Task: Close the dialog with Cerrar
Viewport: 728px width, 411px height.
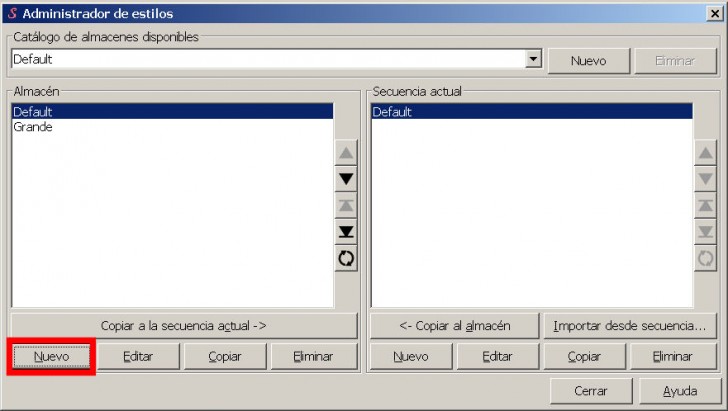Action: [591, 391]
